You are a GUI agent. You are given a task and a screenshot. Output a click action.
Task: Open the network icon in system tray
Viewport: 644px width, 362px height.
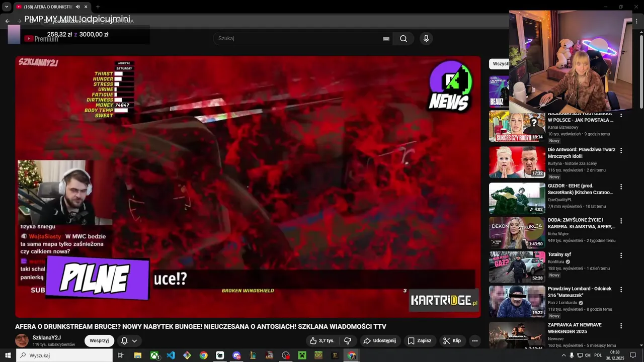[580, 355]
